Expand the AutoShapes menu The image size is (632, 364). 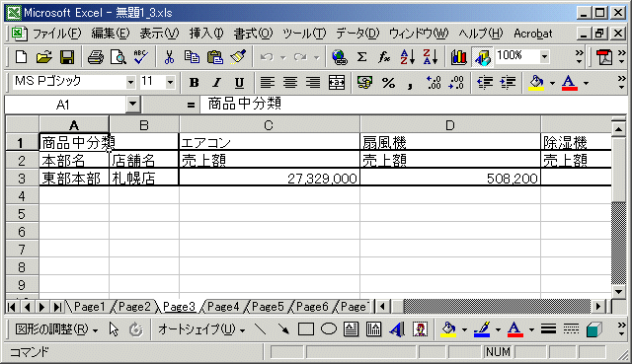pyautogui.click(x=201, y=329)
